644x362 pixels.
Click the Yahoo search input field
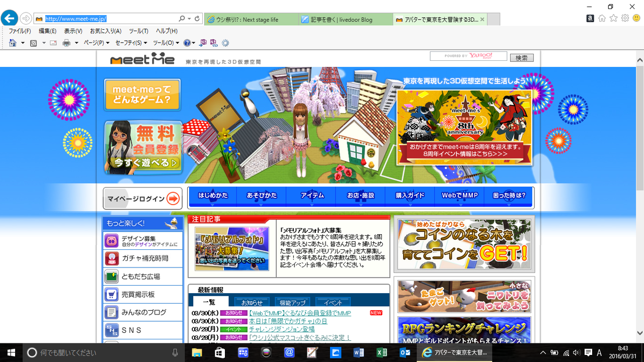468,56
